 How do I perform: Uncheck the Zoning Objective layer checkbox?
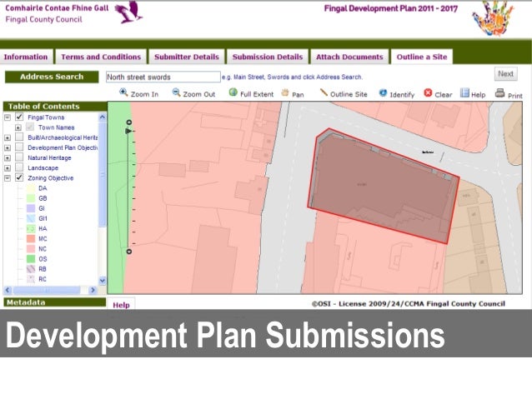click(19, 177)
